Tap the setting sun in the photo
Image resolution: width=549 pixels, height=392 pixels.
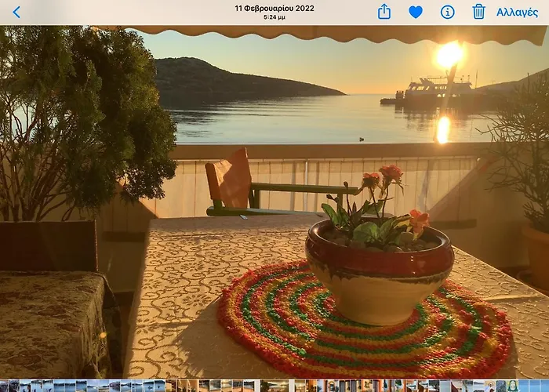[449, 55]
